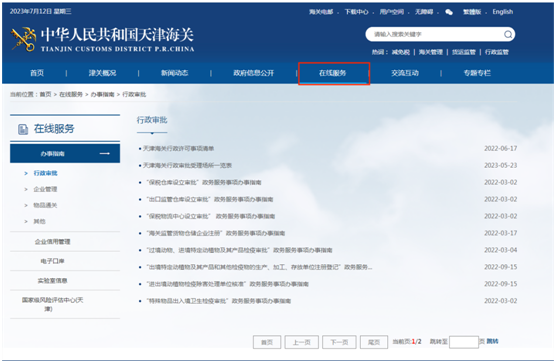556x363 pixels.
Task: Open the WeChat icon link
Action: (x=449, y=12)
